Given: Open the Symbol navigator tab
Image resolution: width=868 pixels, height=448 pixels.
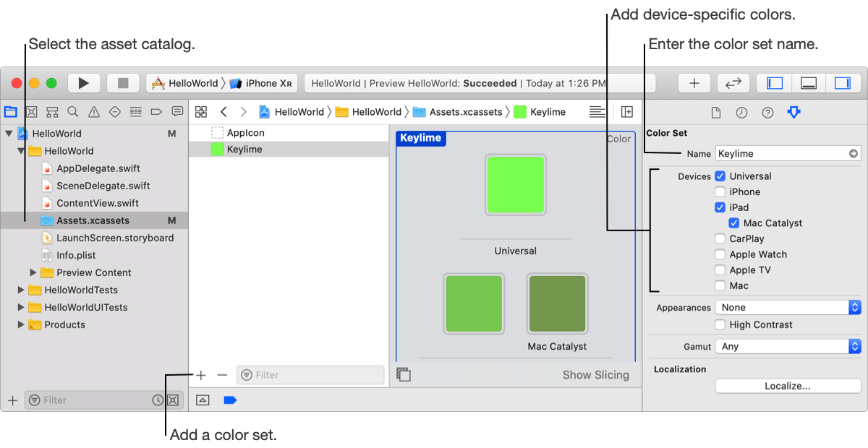Looking at the screenshot, I should pyautogui.click(x=52, y=112).
